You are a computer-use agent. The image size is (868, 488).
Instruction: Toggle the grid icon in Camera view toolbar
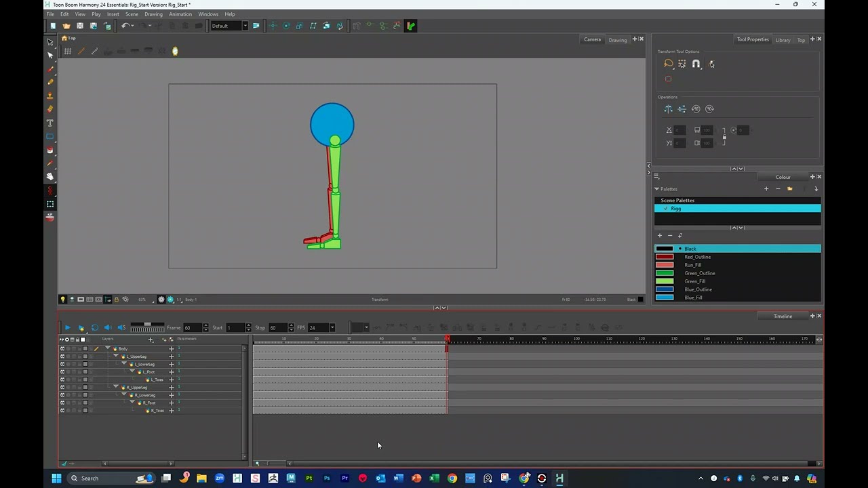coord(68,52)
